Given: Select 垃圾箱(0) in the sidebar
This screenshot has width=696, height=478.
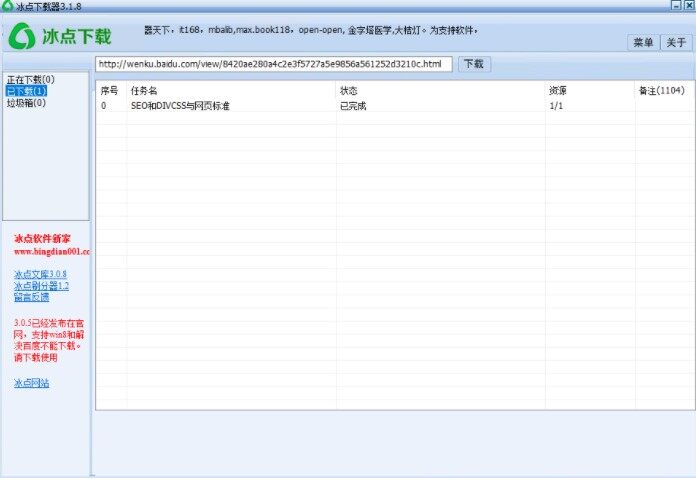Looking at the screenshot, I should click(x=26, y=103).
